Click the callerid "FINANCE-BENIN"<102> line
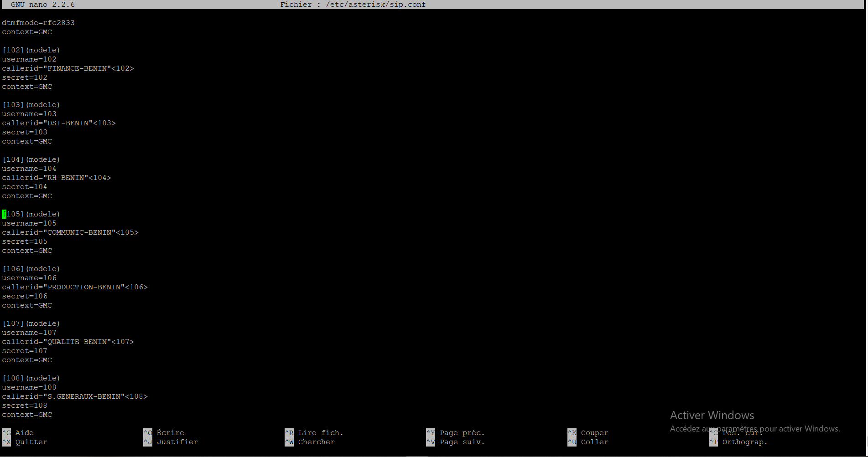This screenshot has height=457, width=868. pos(68,68)
